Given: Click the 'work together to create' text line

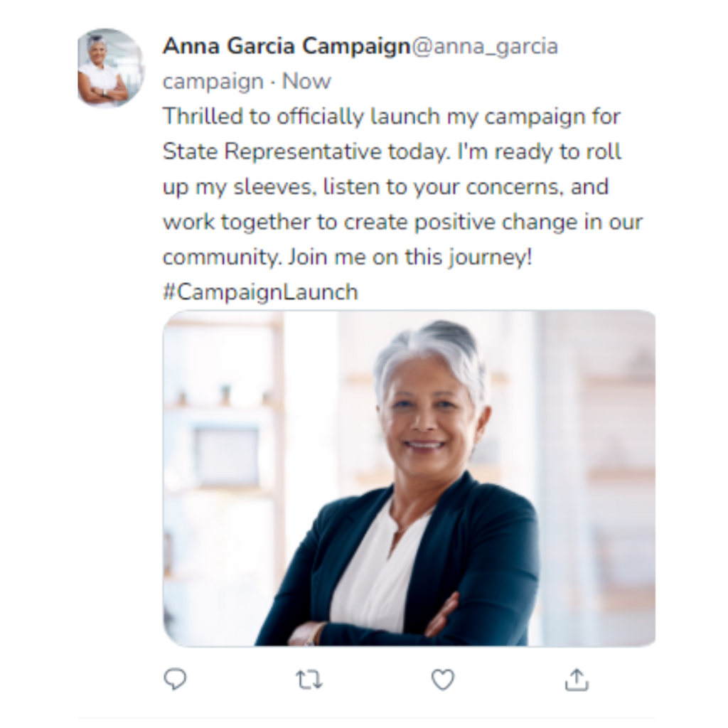Looking at the screenshot, I should coord(402,222).
